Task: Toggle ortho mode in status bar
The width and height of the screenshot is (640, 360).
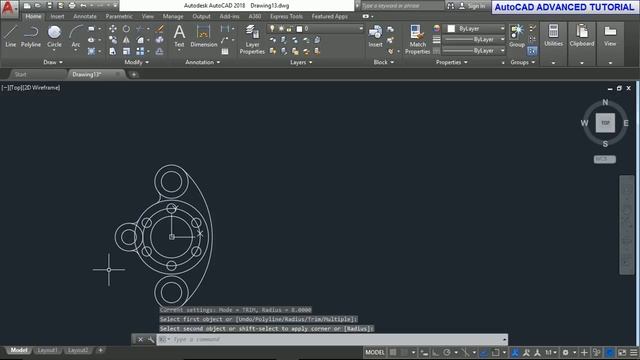Action: click(x=436, y=352)
